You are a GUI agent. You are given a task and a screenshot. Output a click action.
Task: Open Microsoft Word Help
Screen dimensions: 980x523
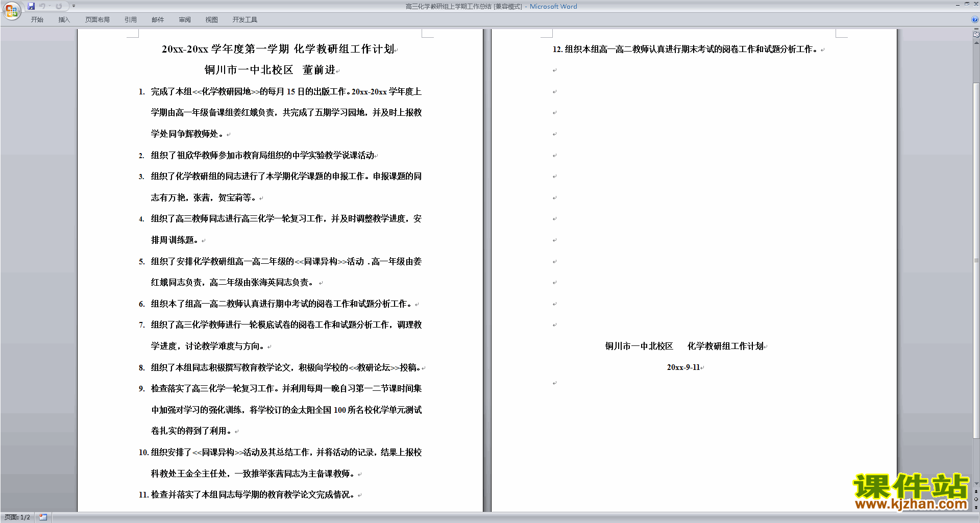[x=975, y=19]
